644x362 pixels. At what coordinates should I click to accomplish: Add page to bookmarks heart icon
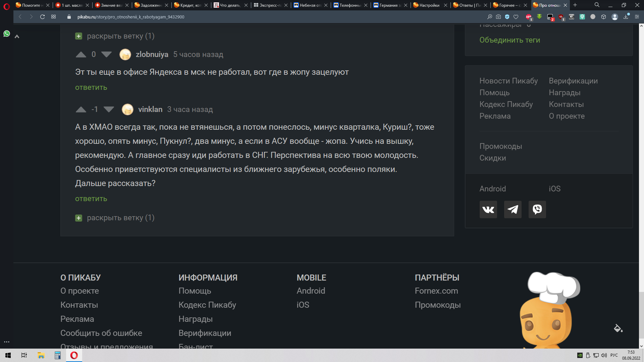coord(516,17)
